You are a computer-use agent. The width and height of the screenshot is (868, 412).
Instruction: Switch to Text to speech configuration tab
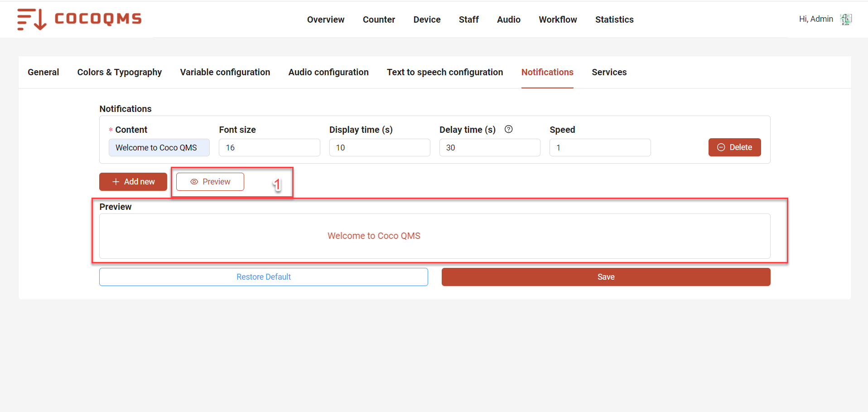445,72
